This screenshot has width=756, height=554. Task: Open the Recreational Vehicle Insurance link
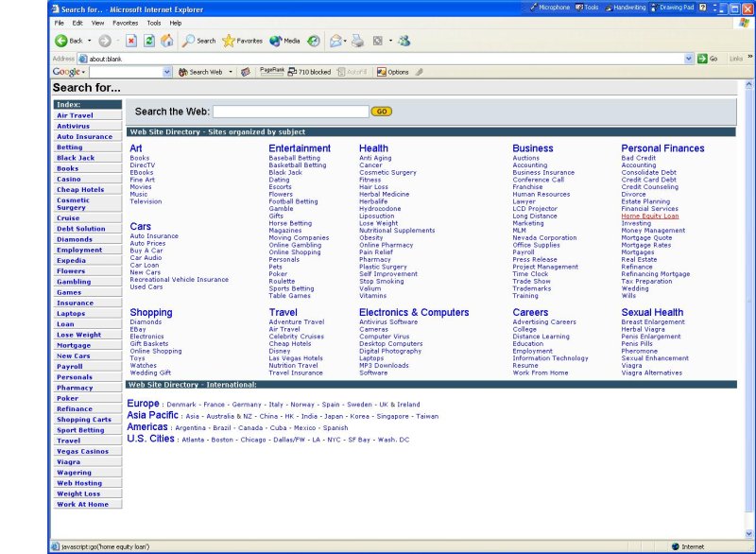(x=179, y=279)
